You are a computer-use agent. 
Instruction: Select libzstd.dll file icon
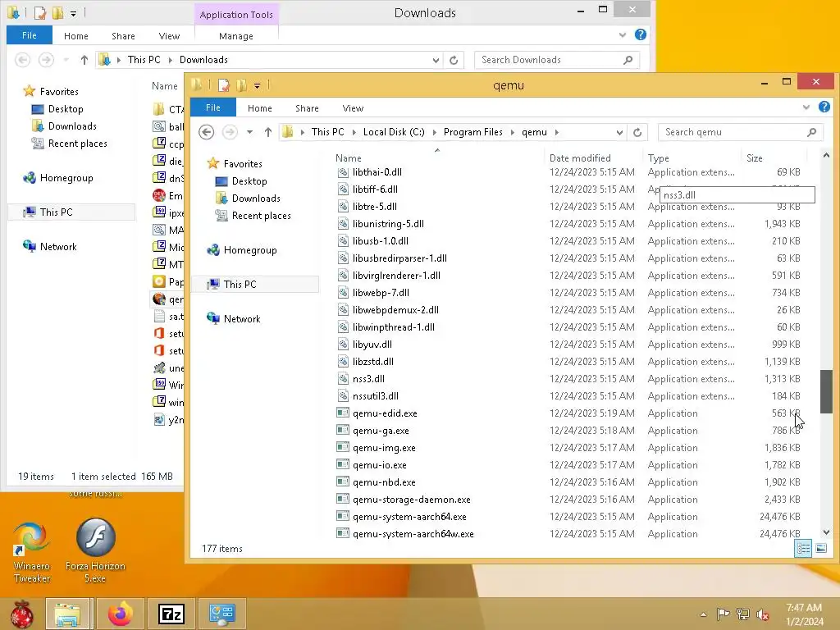tap(343, 362)
